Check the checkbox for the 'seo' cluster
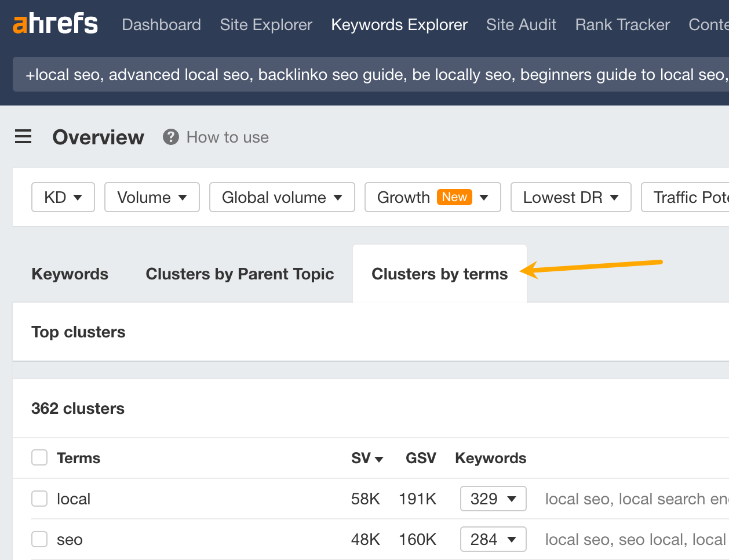 click(39, 539)
